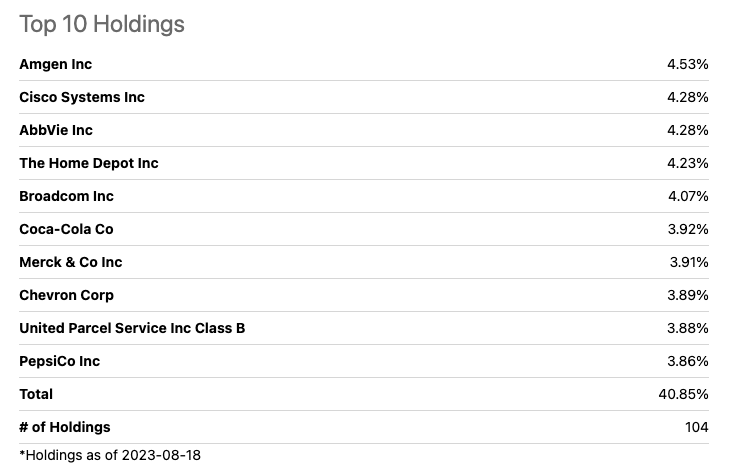Screen dimensions: 733x475
Task: Click the 4.23% Home Depot percentage
Action: tap(688, 163)
